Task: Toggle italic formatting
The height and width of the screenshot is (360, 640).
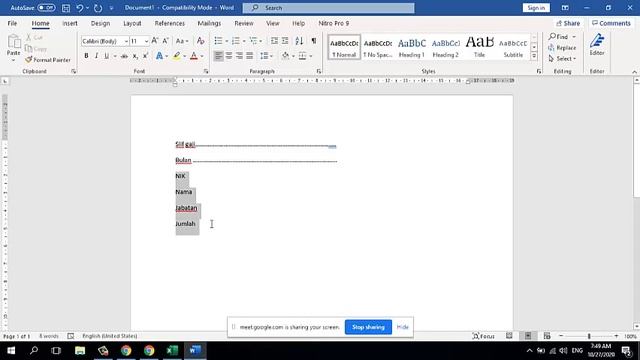Action: (x=96, y=56)
